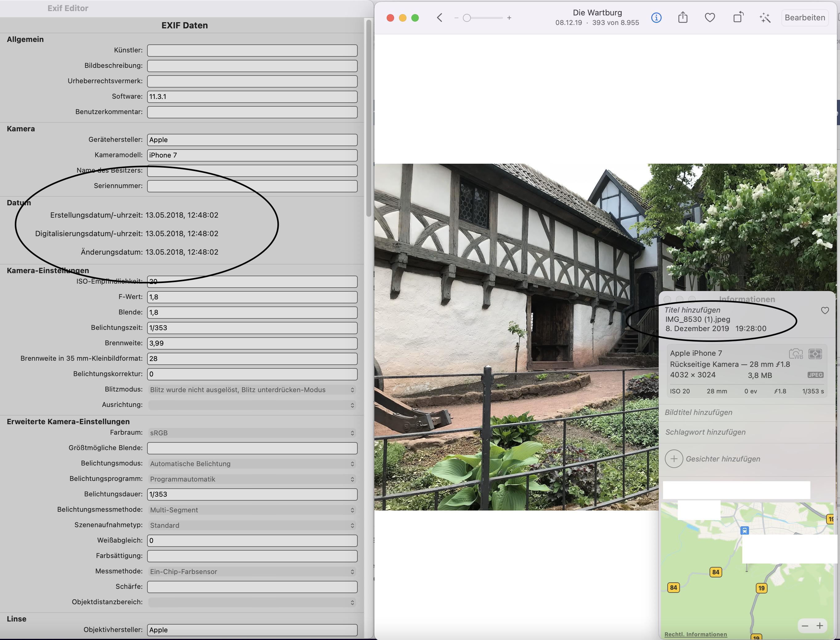This screenshot has width=840, height=640.
Task: Mark photo as favorite with toolbar heart
Action: coord(710,18)
